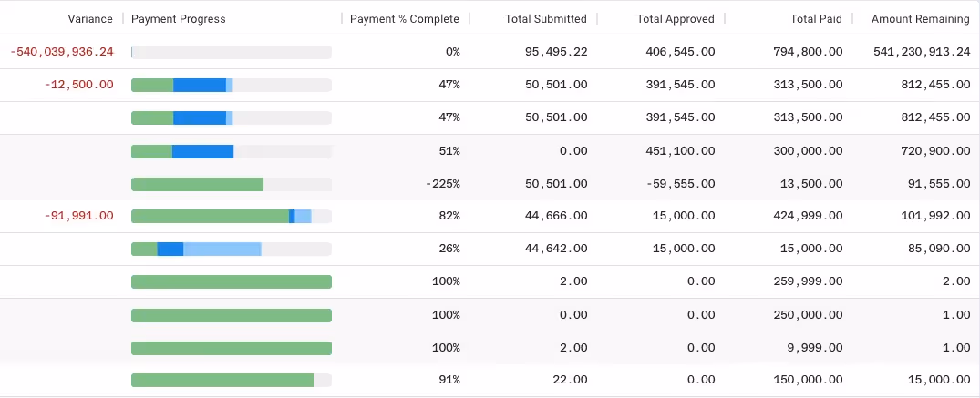Image resolution: width=980 pixels, height=398 pixels.
Task: Select the amount remaining value 541,230,913.24
Action: pos(922,52)
